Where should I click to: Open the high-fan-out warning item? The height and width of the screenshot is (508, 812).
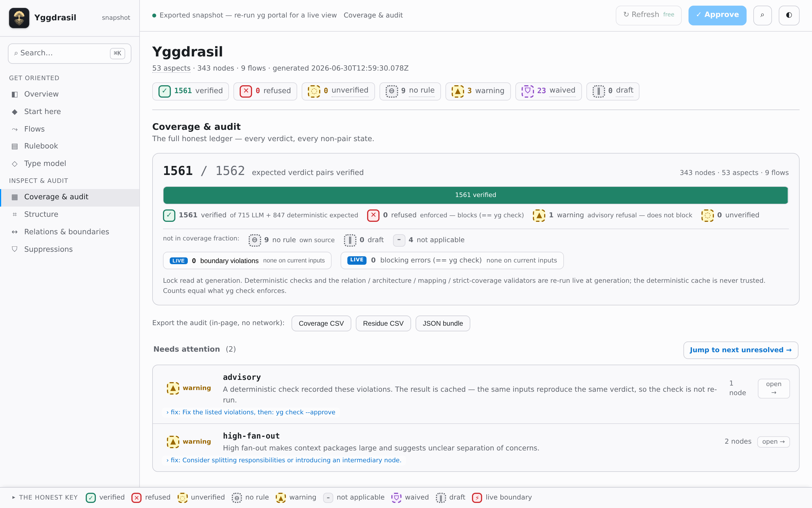[x=773, y=442]
